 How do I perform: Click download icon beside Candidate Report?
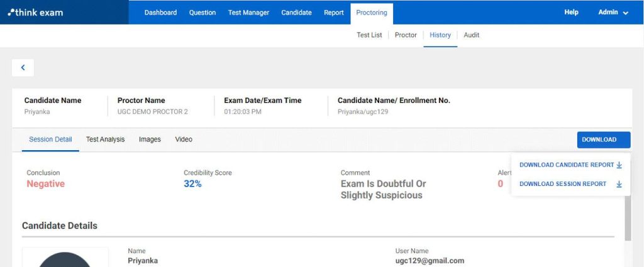pos(619,165)
